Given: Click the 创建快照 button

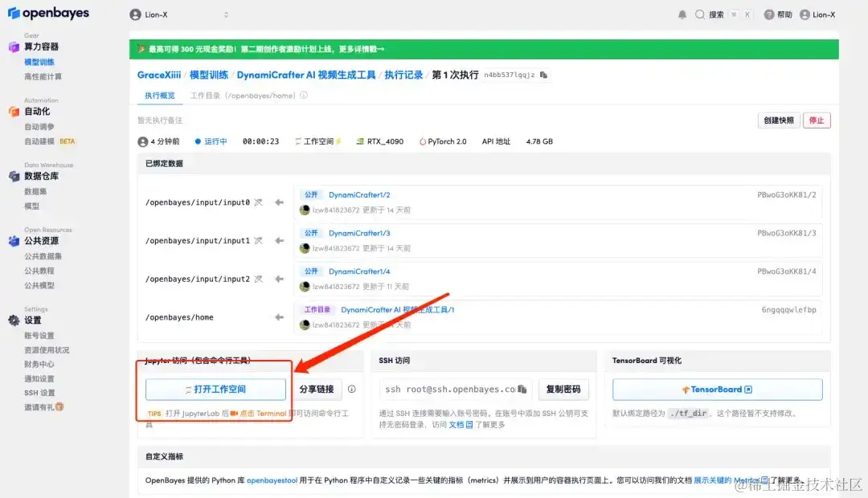Looking at the screenshot, I should pos(778,120).
